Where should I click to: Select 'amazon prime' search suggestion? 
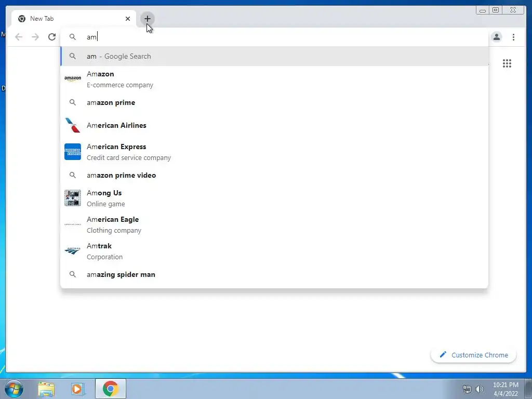click(x=274, y=102)
